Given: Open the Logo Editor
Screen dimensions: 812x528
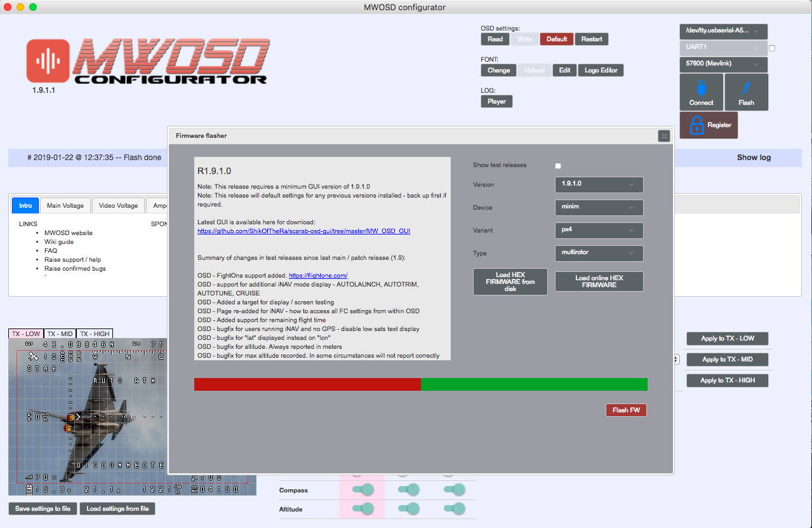Looking at the screenshot, I should [x=601, y=70].
